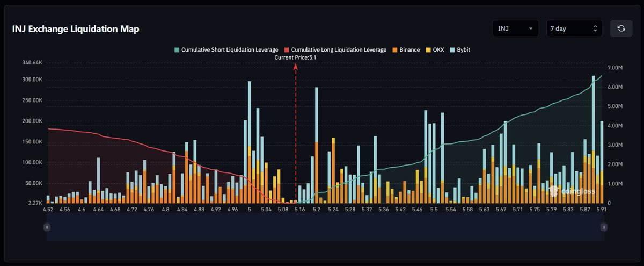Click the light blue Bybit legend swatch

[x=453, y=50]
